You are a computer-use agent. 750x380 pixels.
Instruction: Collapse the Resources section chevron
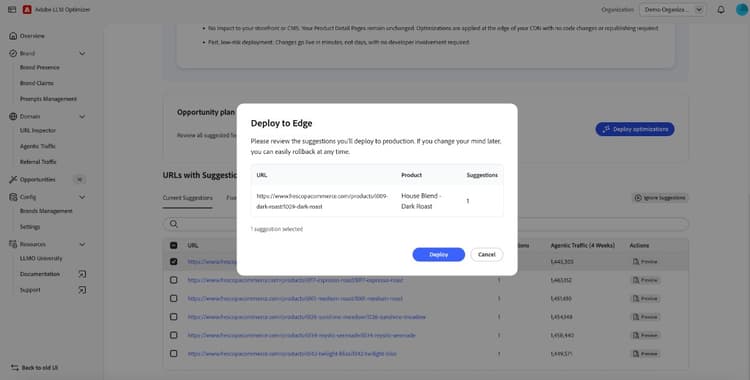tap(82, 244)
